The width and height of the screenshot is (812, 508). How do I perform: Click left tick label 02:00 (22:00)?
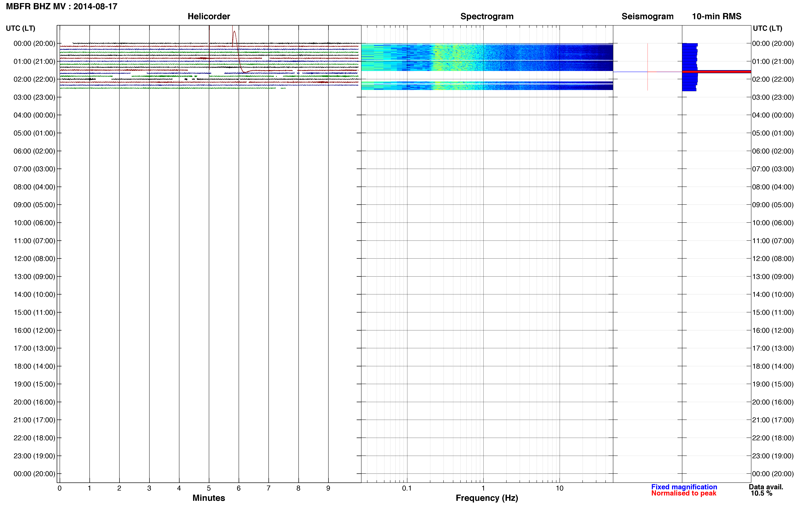(x=34, y=79)
